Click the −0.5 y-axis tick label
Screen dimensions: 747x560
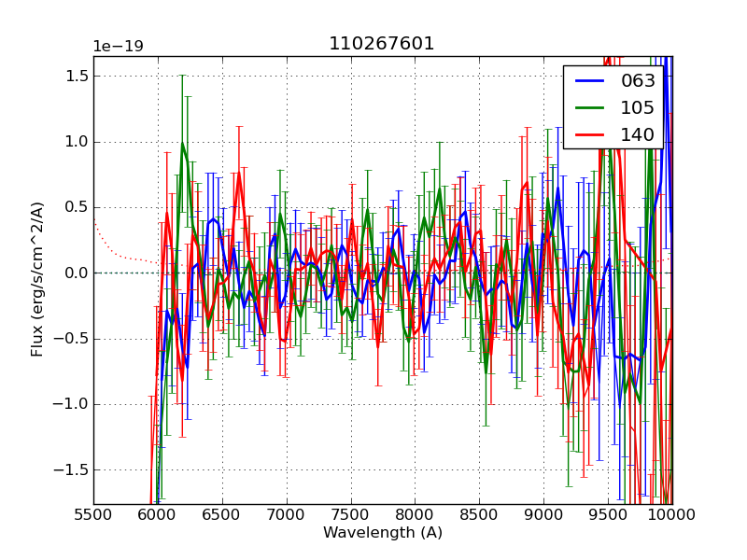pos(73,339)
